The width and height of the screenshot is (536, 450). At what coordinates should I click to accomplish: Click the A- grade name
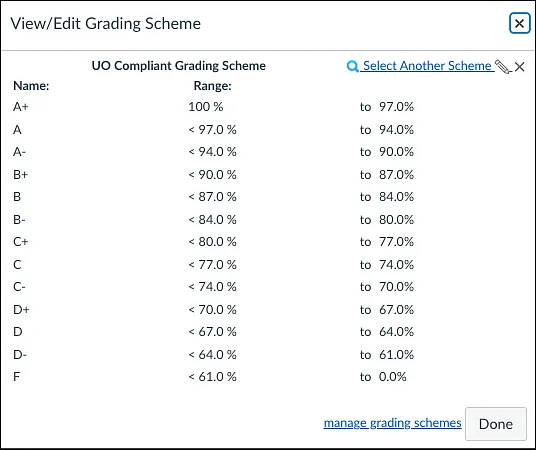coord(19,152)
